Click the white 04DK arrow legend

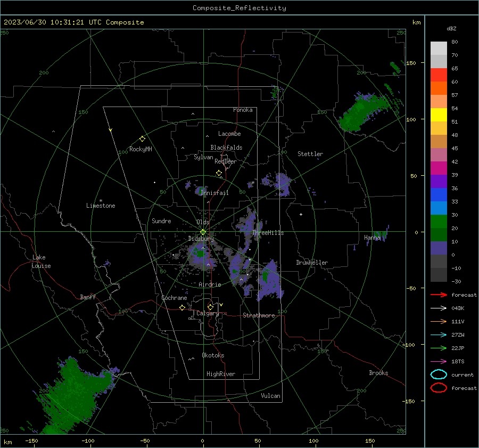(439, 308)
